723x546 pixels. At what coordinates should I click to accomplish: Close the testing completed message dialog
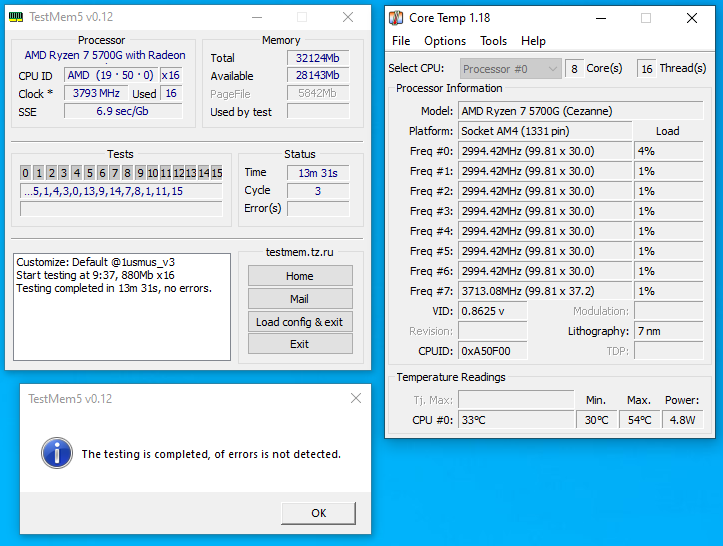coord(355,398)
